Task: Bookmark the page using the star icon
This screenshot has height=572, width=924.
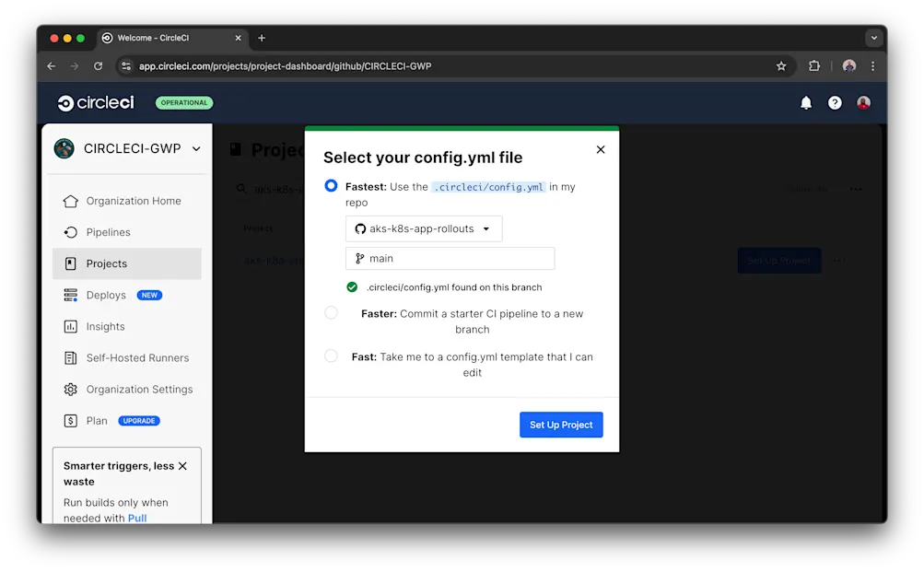Action: [x=781, y=65]
